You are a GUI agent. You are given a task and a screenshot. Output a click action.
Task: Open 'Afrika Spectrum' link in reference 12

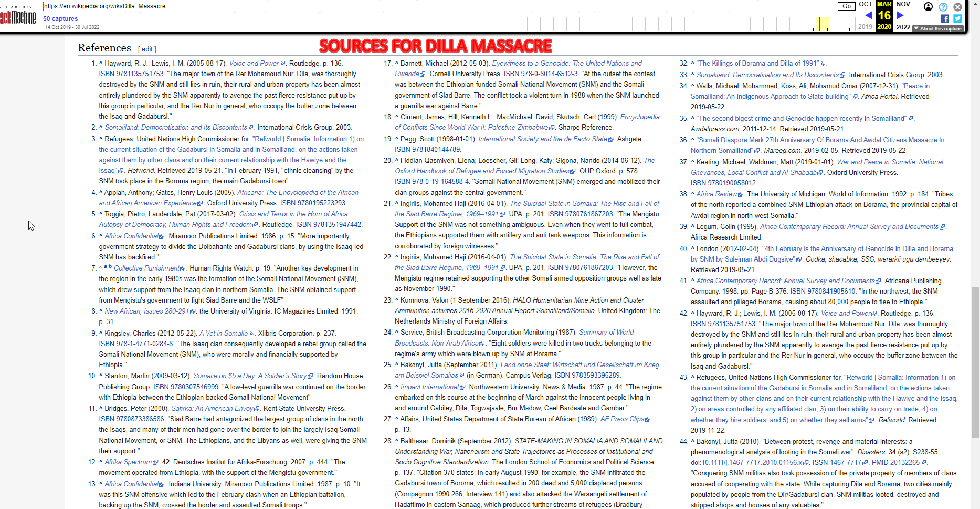click(131, 462)
